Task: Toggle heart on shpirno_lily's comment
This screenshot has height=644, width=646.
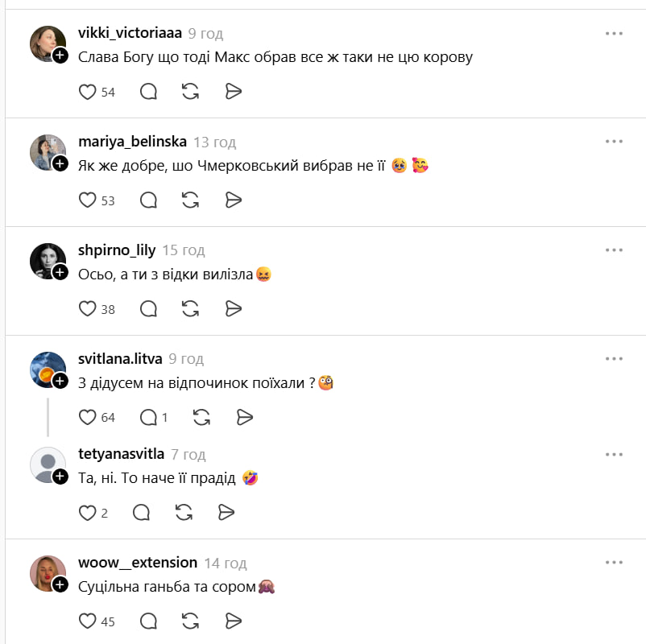Action: click(x=87, y=308)
